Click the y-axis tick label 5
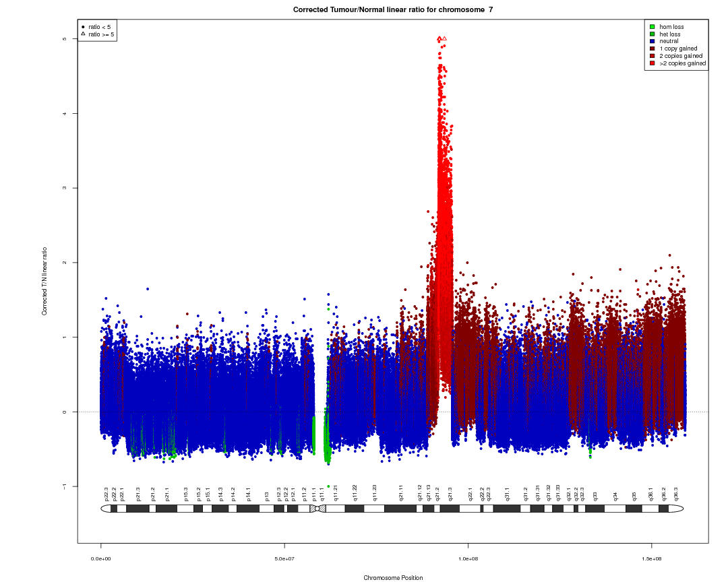 [65, 39]
